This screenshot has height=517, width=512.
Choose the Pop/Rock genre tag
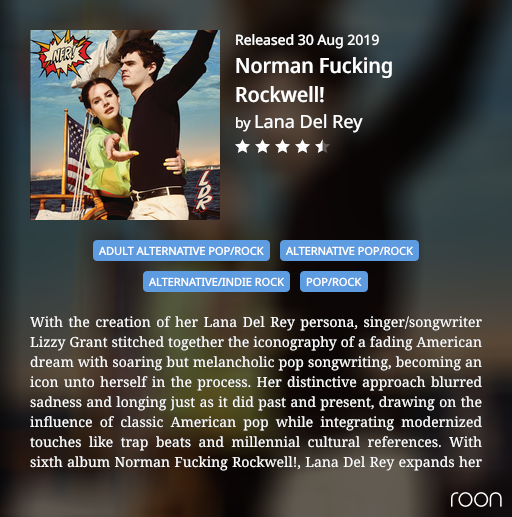(x=334, y=282)
